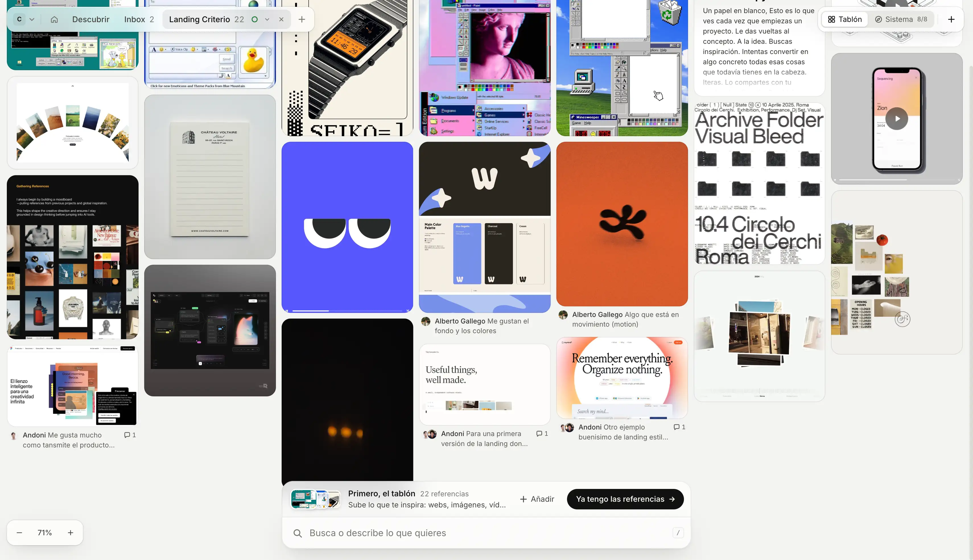This screenshot has height=560, width=973.
Task: Add a new tab with plus icon
Action: [x=302, y=19]
